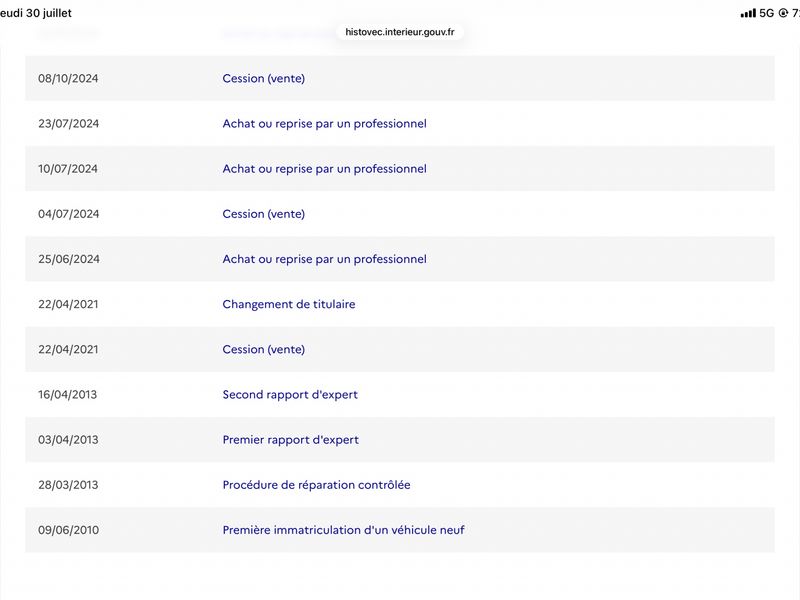Tap the 03/04/2013 date cell
The image size is (800, 600).
coord(68,440)
